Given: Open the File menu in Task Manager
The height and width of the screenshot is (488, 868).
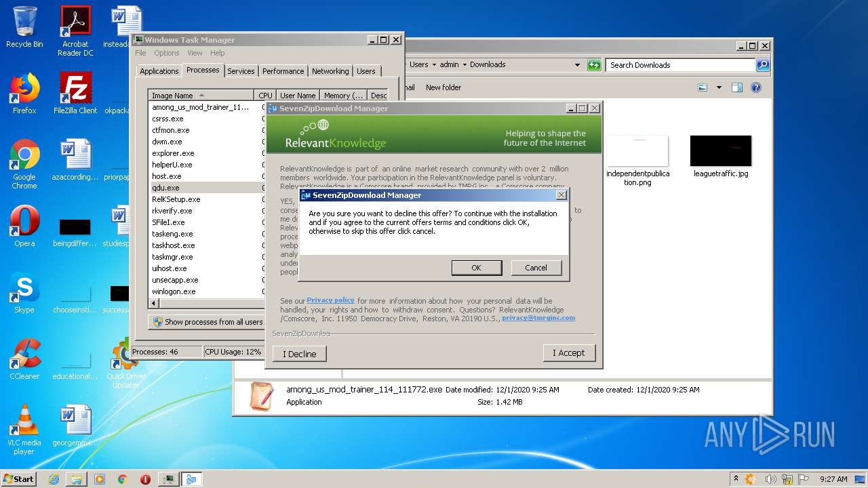Looking at the screenshot, I should point(140,53).
